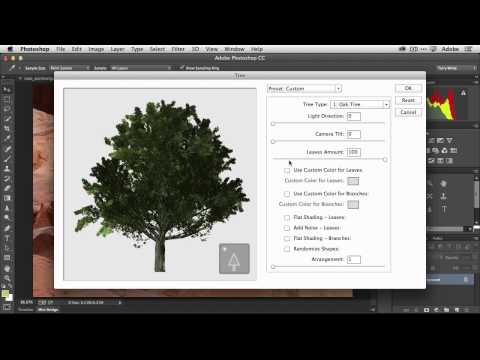Select the History Brush tool
Screen dimensions: 480x360
point(7,178)
